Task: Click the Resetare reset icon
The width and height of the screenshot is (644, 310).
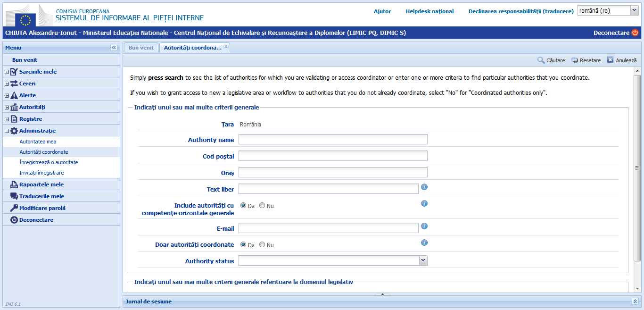Action: click(x=575, y=60)
